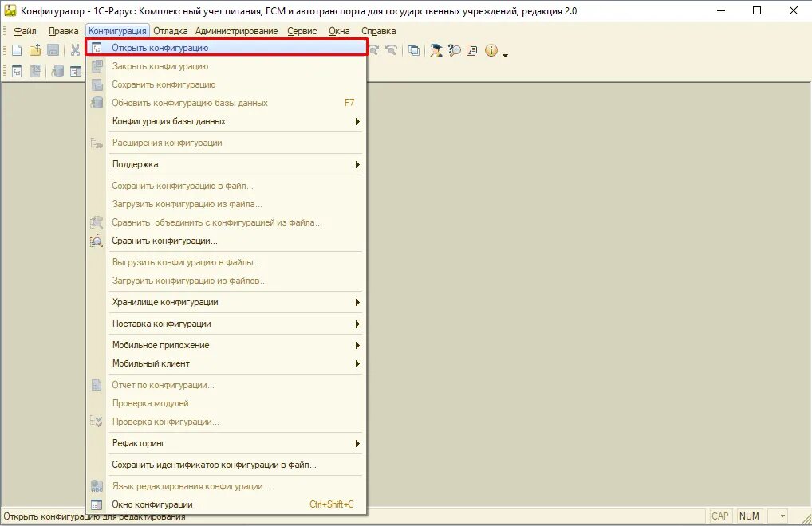Click the CAP indicator in status bar
Viewport: 812px width, 526px height.
tap(719, 516)
